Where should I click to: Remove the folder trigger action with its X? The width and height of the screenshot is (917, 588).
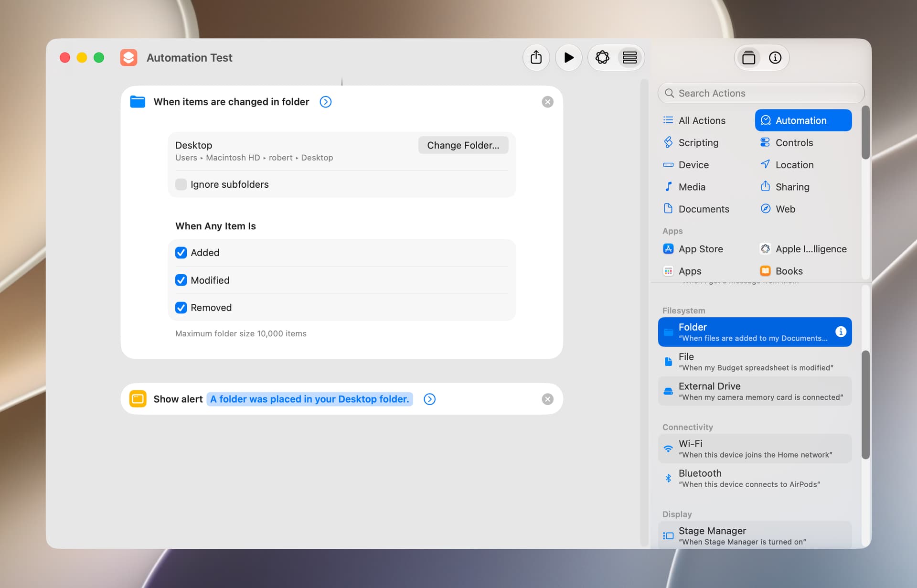click(x=548, y=102)
